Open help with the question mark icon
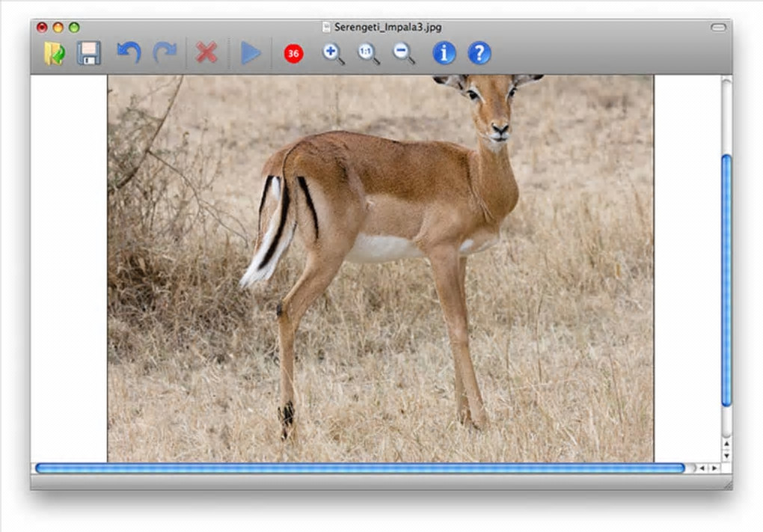This screenshot has width=763, height=532. click(479, 53)
